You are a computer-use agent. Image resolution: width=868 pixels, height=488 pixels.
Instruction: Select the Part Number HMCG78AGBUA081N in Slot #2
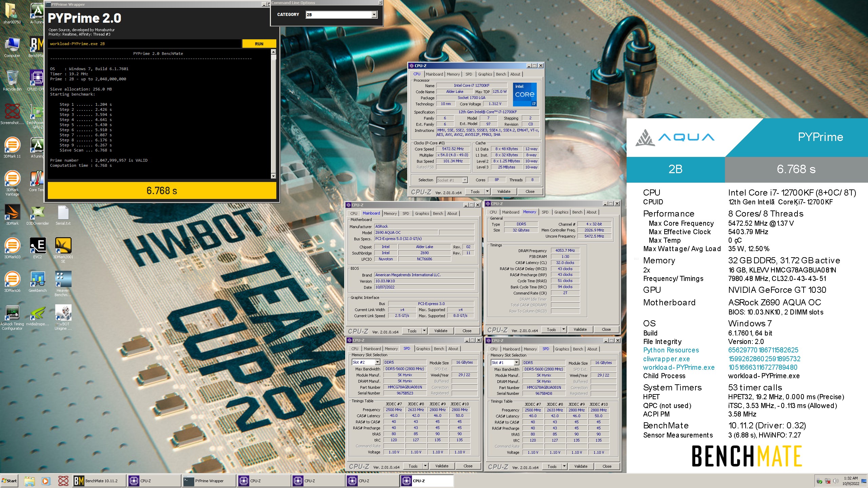[405, 387]
